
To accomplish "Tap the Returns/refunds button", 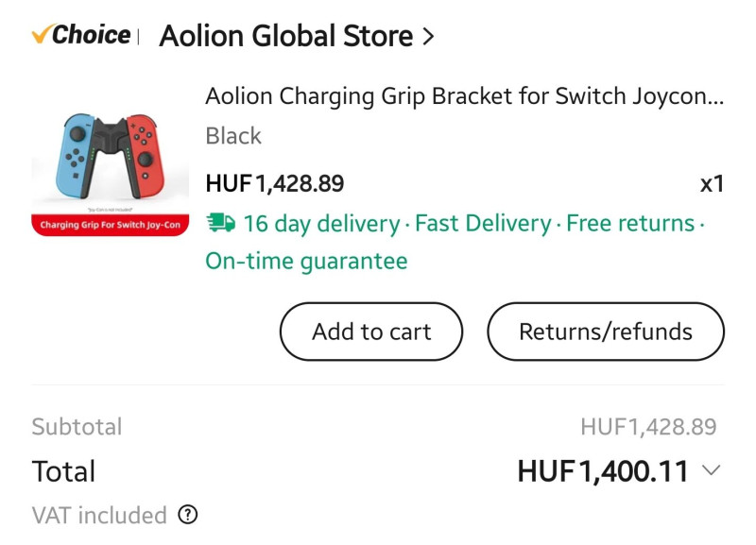I will 605,332.
